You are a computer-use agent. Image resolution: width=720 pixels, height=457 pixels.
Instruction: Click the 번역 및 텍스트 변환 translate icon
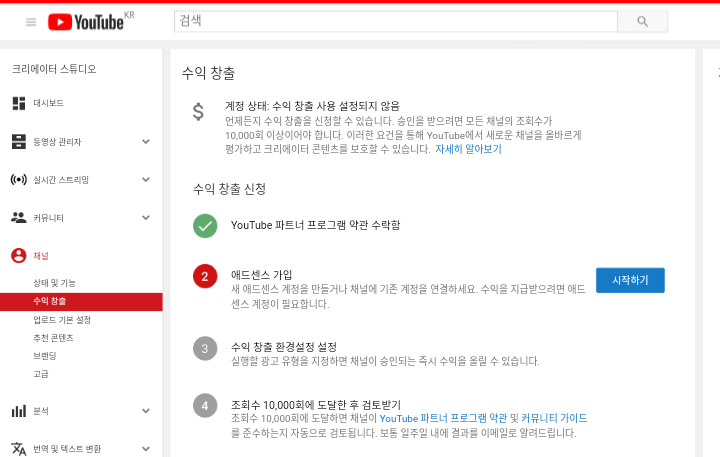pos(19,449)
